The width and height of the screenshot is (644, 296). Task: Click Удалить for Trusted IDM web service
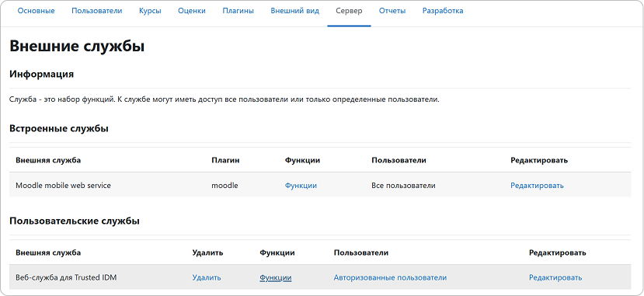click(x=207, y=278)
